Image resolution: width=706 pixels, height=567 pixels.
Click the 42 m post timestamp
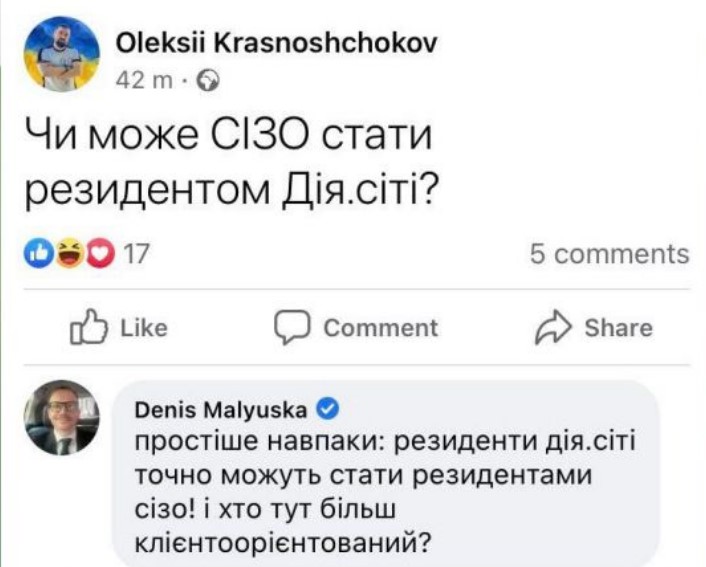click(144, 81)
